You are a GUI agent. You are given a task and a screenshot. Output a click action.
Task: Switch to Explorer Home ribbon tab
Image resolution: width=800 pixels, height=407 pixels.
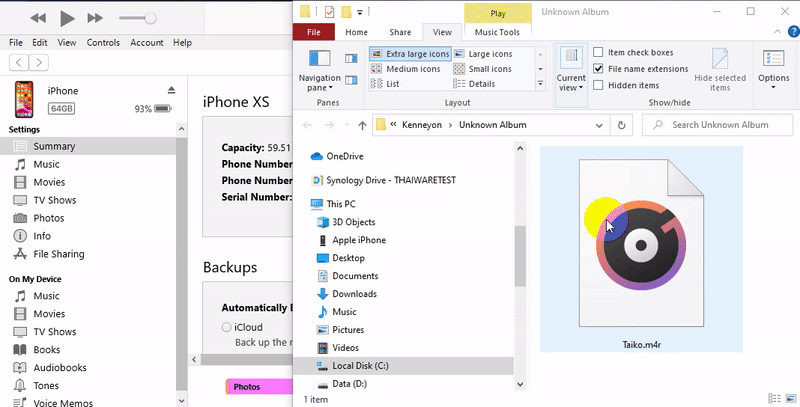tap(356, 32)
